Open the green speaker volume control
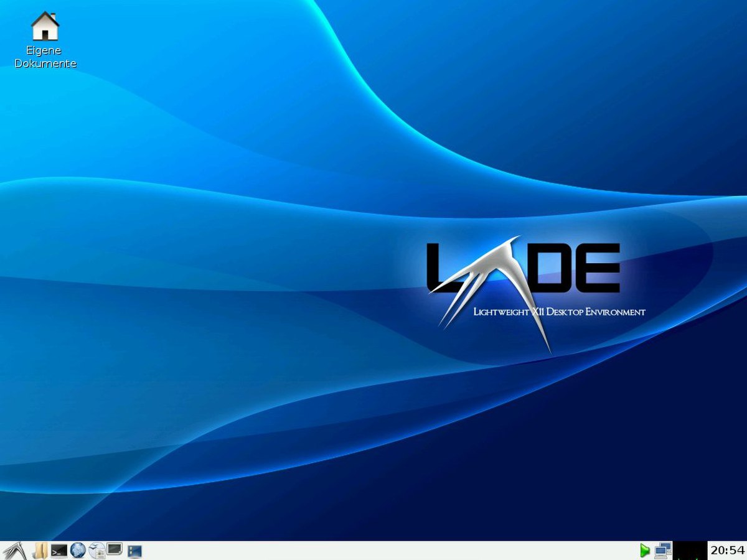 tap(644, 551)
